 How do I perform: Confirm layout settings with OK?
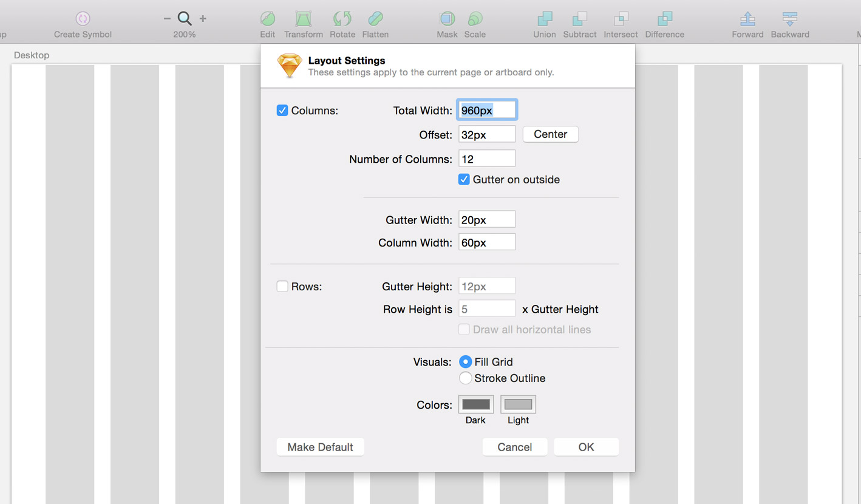(x=585, y=446)
